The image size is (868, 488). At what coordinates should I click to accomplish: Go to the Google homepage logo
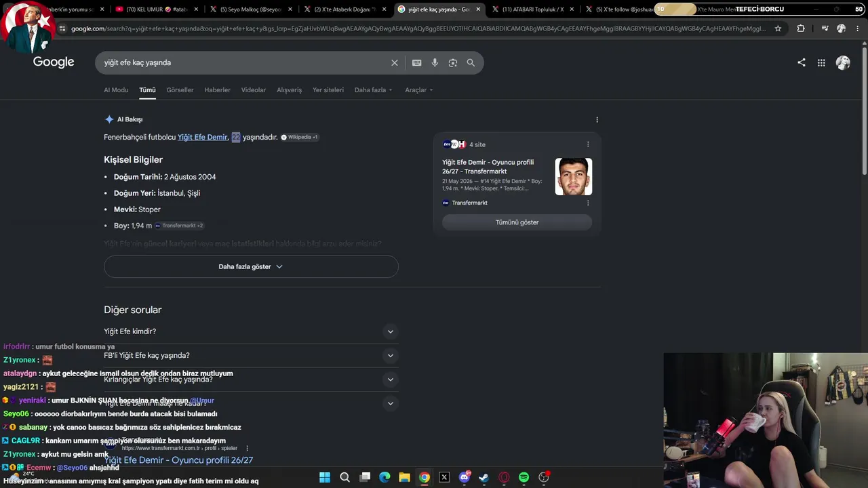tap(54, 62)
